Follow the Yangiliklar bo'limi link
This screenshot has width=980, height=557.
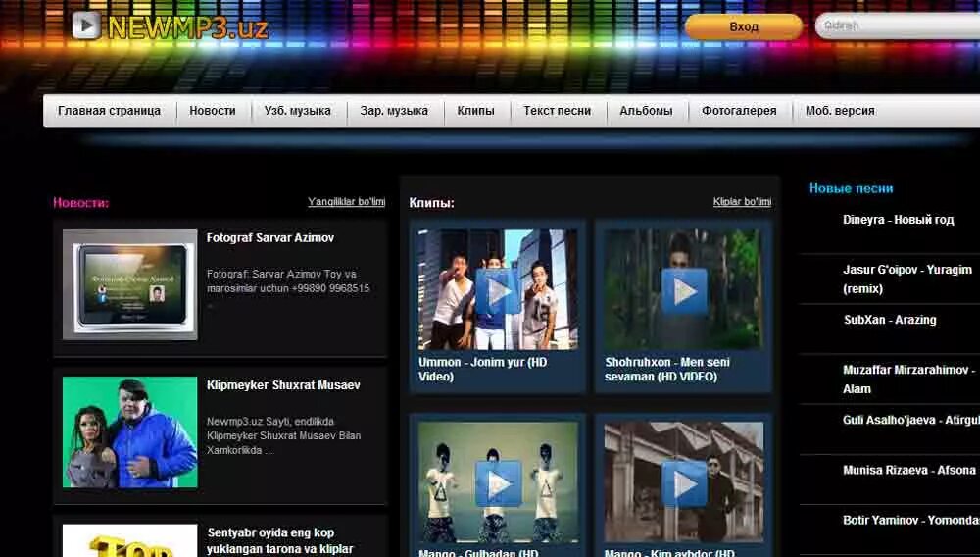pyautogui.click(x=346, y=201)
